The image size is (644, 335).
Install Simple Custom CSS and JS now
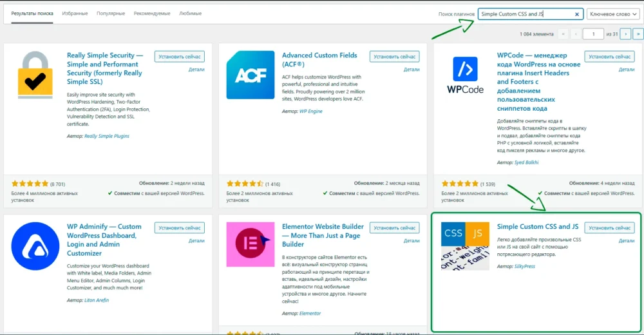point(609,227)
